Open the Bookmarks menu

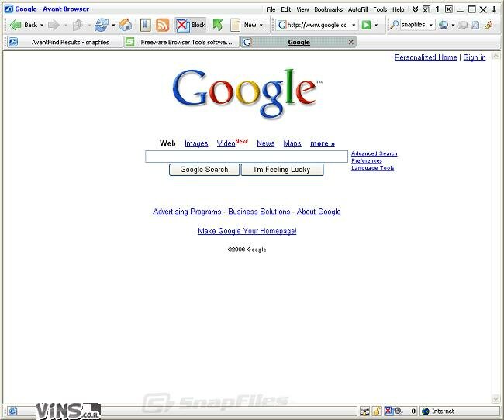tap(328, 9)
